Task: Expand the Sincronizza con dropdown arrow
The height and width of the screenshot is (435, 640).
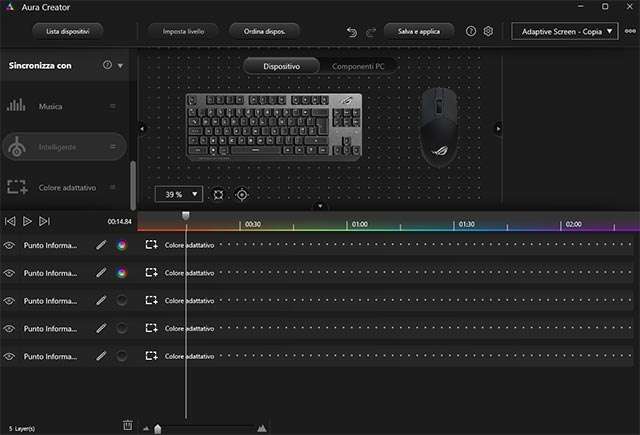Action: [120, 66]
